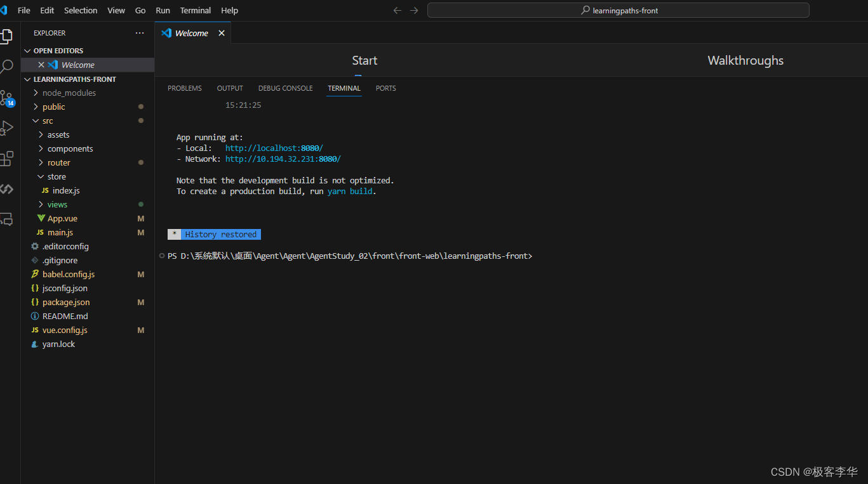
Task: Click the braces icon beside package.json
Action: [35, 302]
